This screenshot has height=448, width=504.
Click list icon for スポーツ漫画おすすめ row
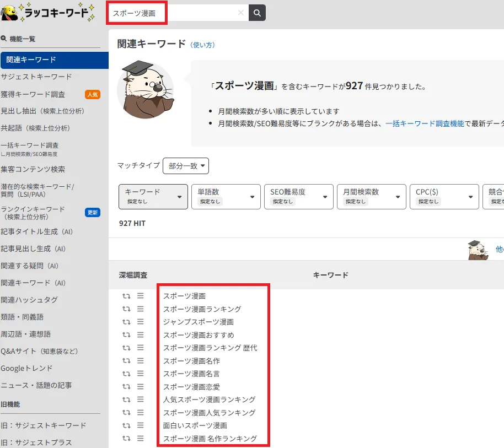(141, 334)
